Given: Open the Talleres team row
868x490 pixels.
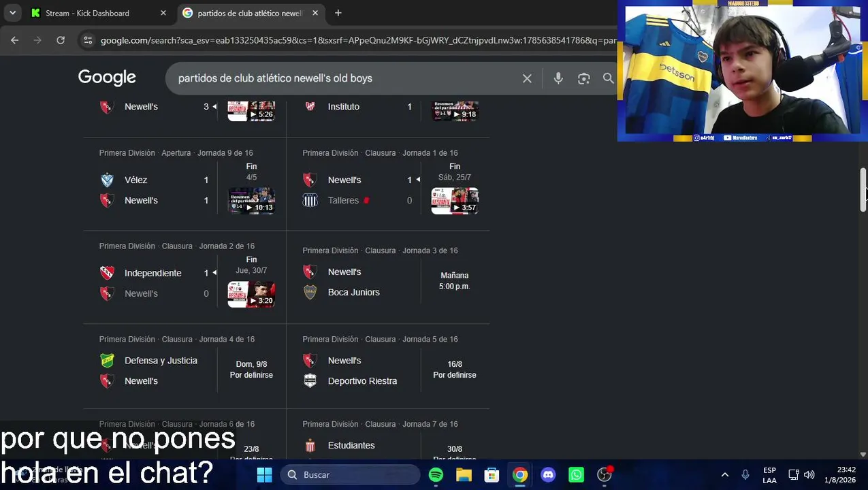Looking at the screenshot, I should (x=357, y=200).
